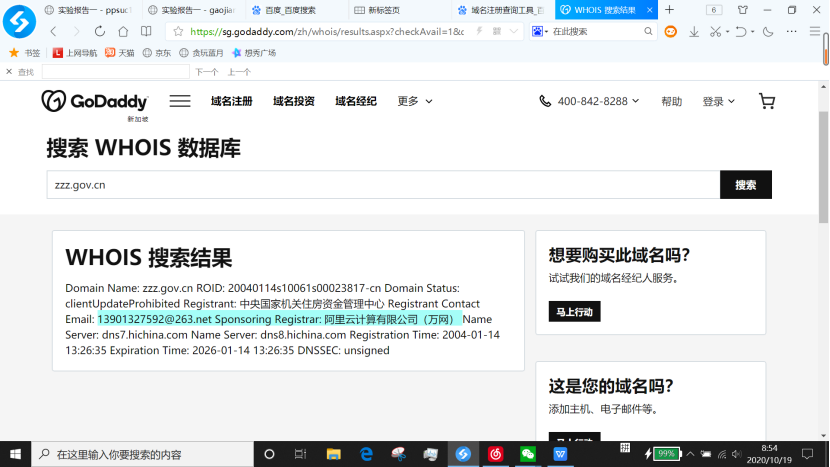Click 马上行动 under 想要购买此域名吗
This screenshot has height=467, width=830.
click(x=574, y=312)
